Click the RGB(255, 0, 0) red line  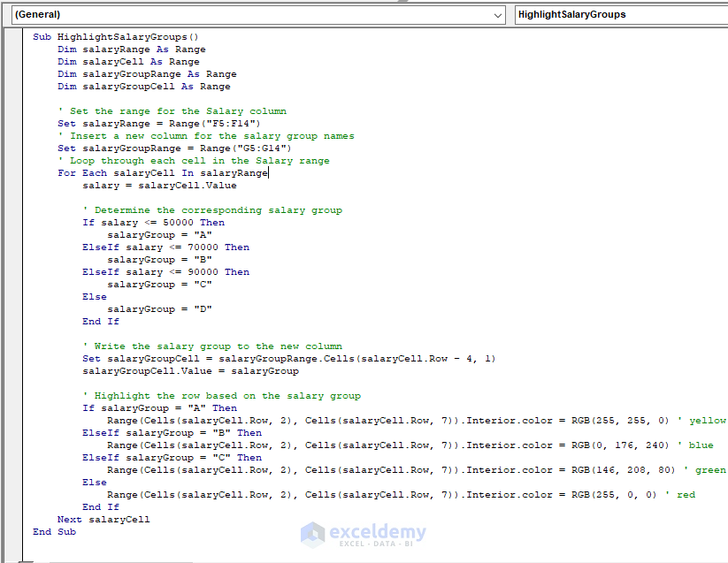tap(401, 495)
